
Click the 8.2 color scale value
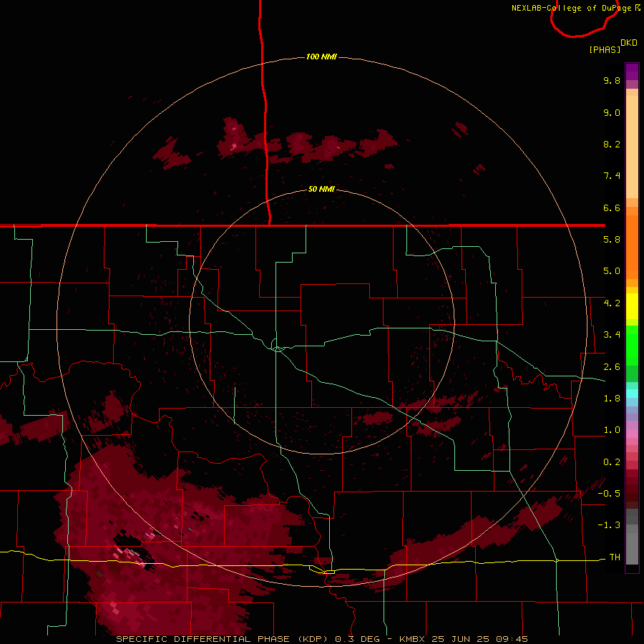pos(612,144)
